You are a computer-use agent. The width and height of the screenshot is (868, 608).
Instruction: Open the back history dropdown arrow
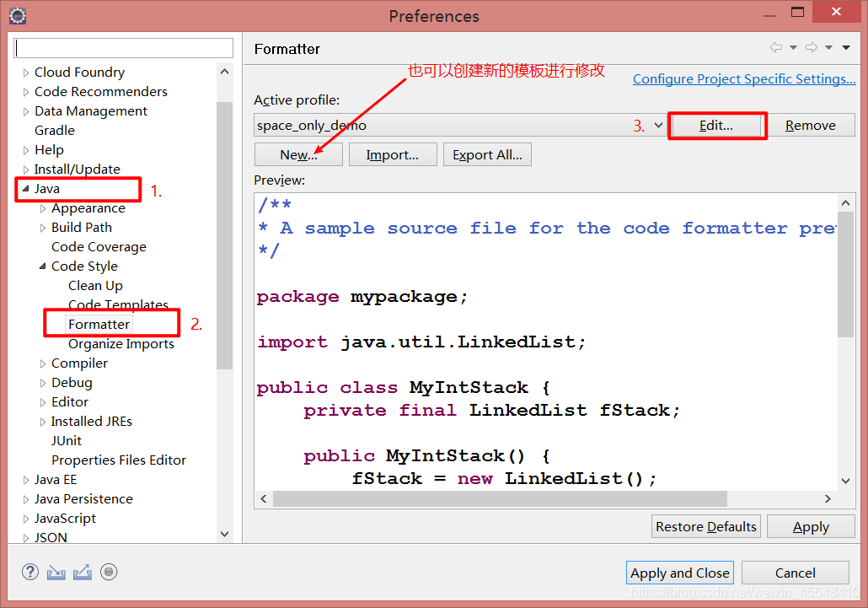pos(793,47)
